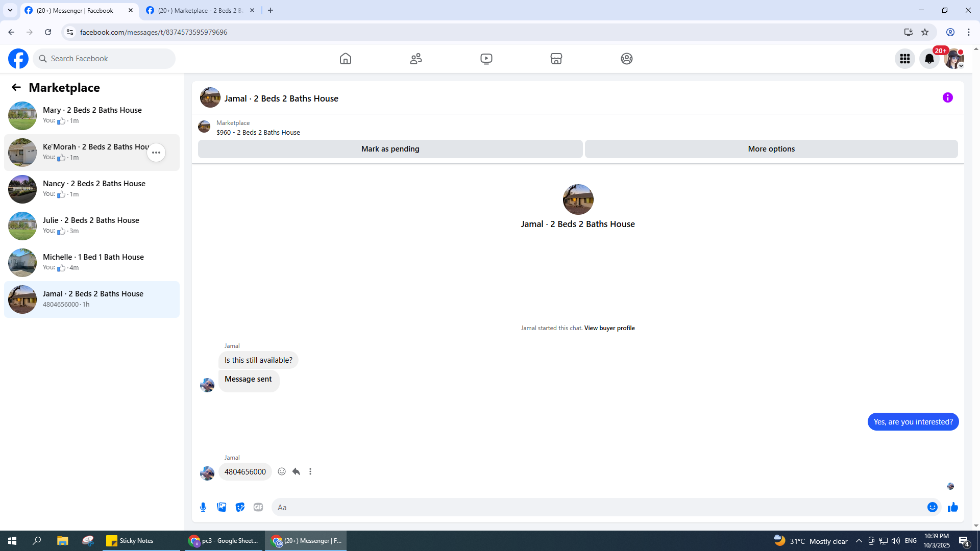Open the Windows Start menu
Image resolution: width=980 pixels, height=551 pixels.
[x=12, y=541]
